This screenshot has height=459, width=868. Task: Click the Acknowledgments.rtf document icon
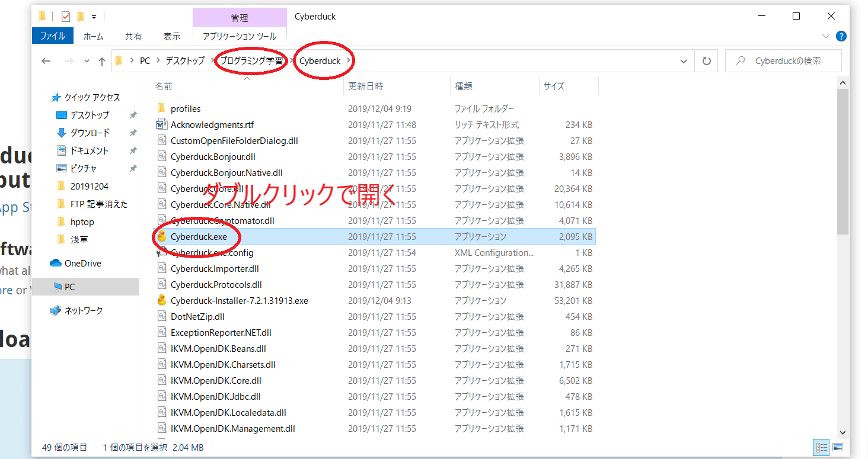click(x=162, y=124)
